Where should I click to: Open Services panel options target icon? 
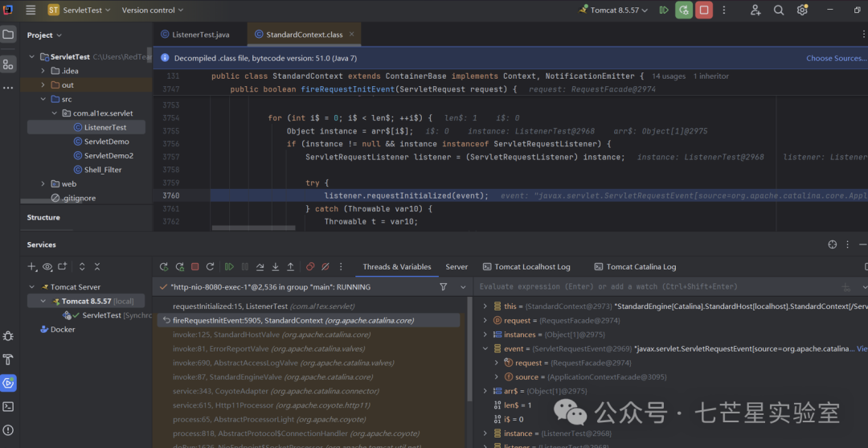click(832, 245)
